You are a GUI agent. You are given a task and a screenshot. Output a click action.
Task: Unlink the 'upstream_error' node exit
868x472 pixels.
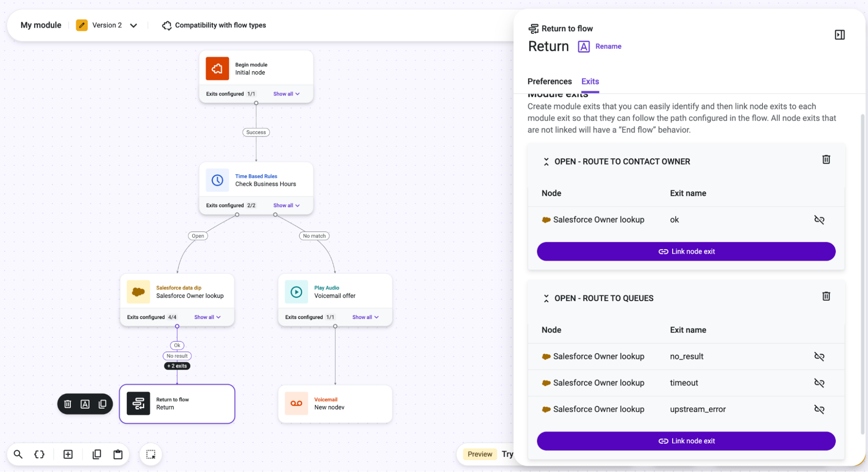(x=819, y=409)
